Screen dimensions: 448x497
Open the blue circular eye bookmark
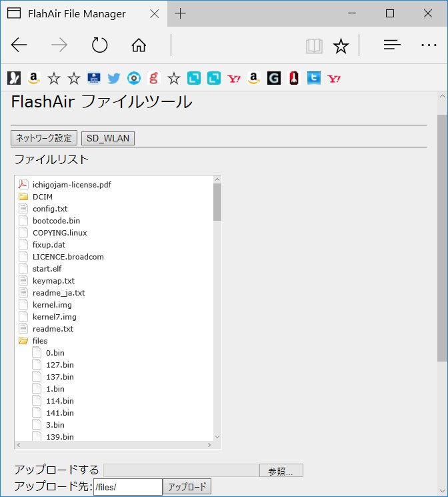point(134,78)
